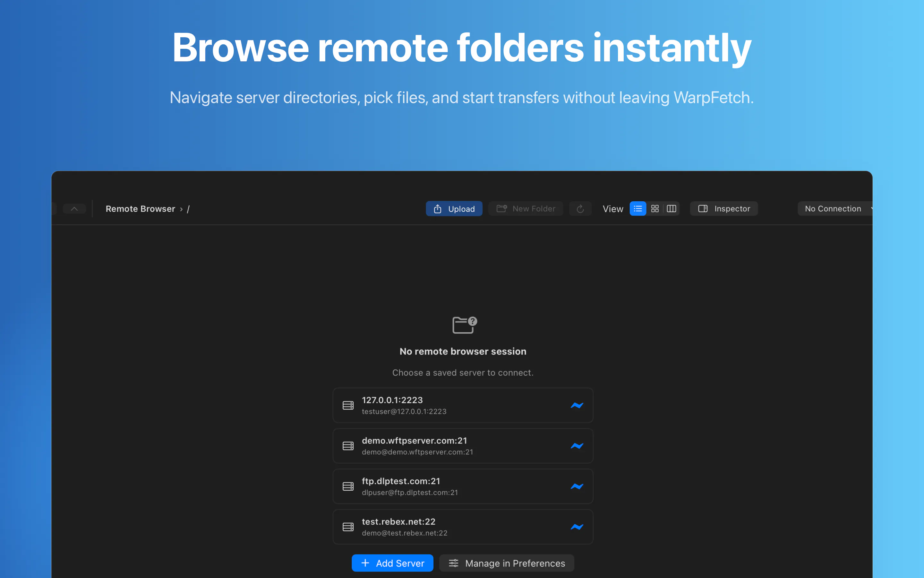Click server icon beside demo.wftpserver.com:21
The width and height of the screenshot is (924, 578).
348,446
